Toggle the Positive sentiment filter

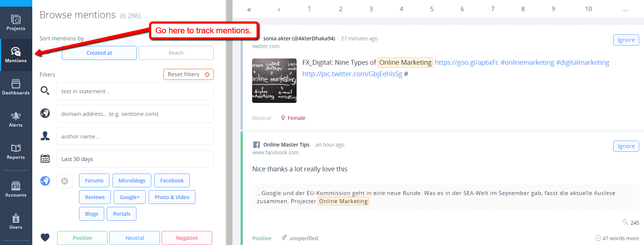82,238
